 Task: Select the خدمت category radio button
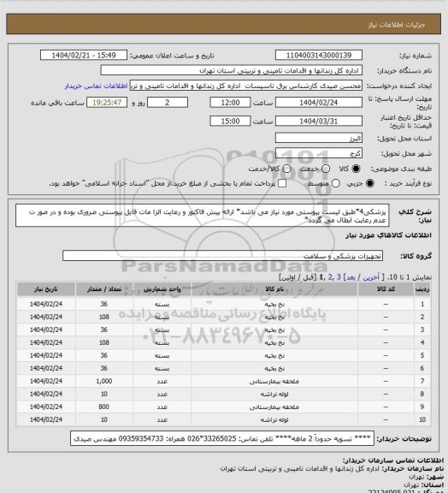(326, 169)
